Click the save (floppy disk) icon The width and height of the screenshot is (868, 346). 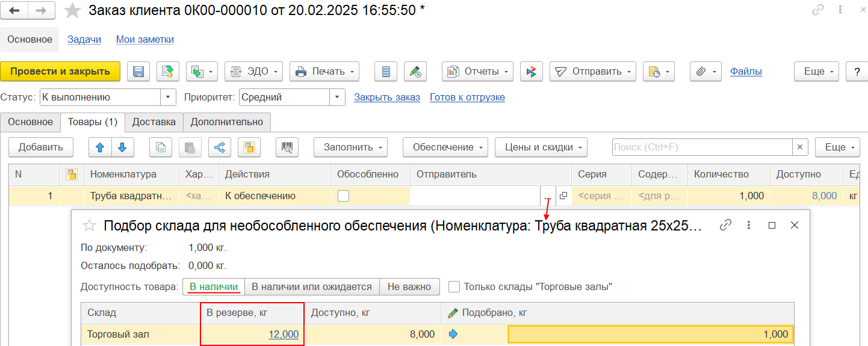coord(138,72)
